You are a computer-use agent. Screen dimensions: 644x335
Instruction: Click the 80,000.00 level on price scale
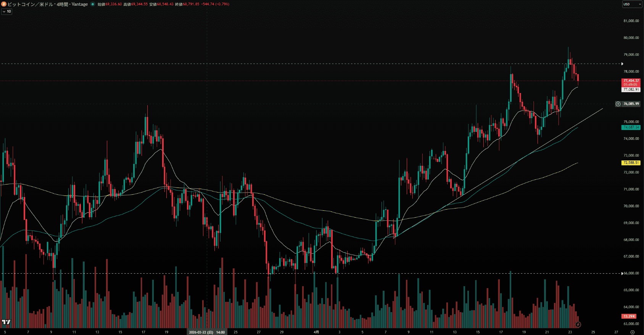631,38
